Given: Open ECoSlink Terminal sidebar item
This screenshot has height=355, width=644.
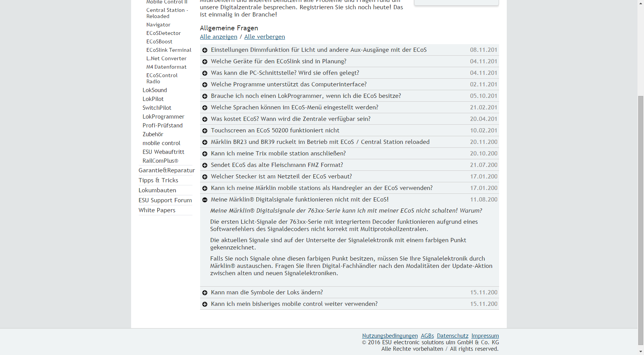Looking at the screenshot, I should 169,50.
